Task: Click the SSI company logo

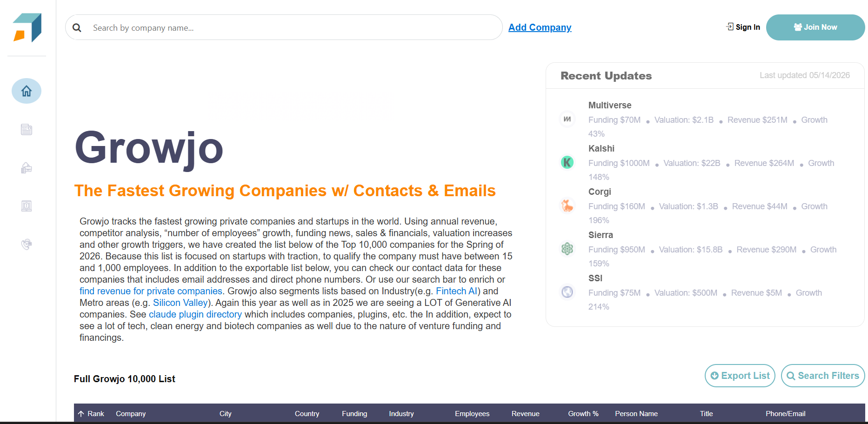Action: click(x=567, y=292)
